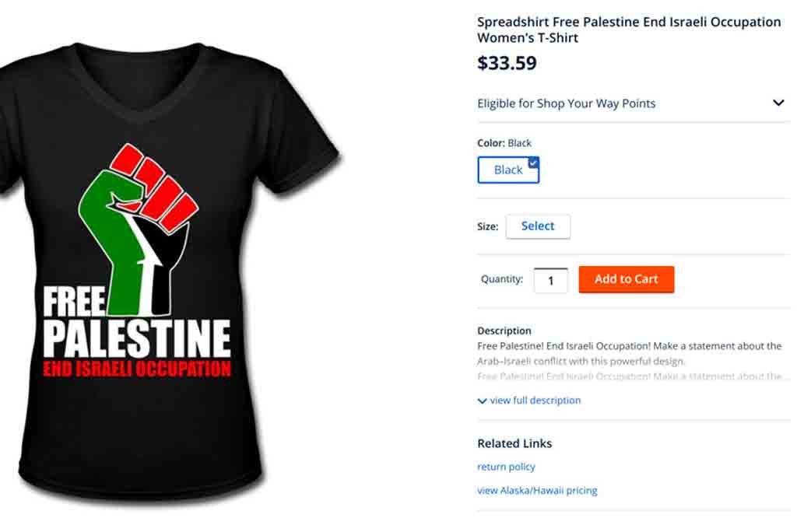The image size is (797, 532).
Task: Click the checkmark on Black swatch
Action: pyautogui.click(x=533, y=163)
